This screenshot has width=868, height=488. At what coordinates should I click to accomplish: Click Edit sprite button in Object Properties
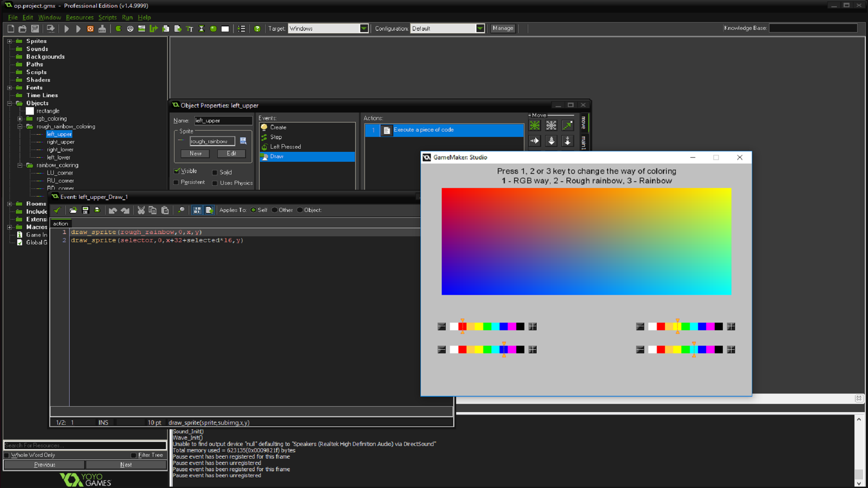[x=231, y=154]
